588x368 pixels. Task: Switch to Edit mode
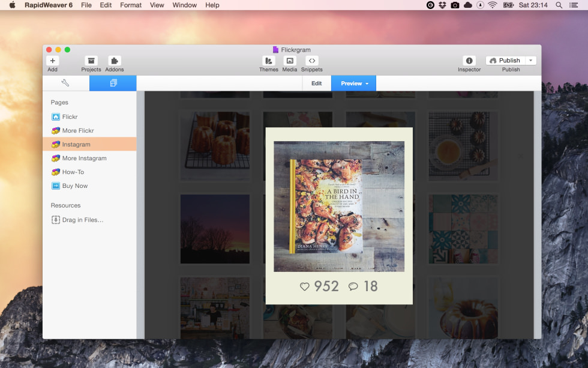(317, 83)
